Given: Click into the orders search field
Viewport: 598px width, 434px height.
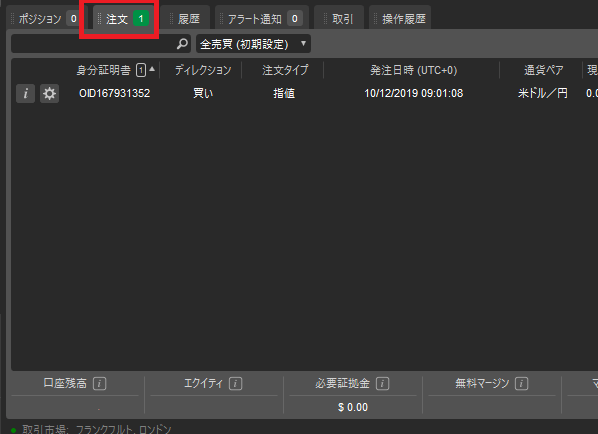Looking at the screenshot, I should pos(94,44).
